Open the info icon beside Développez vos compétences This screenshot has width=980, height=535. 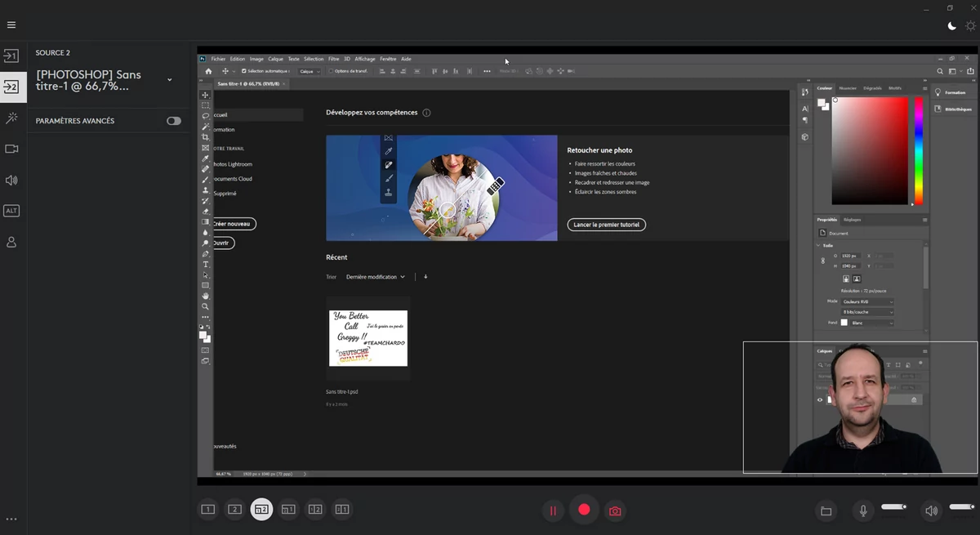(x=426, y=113)
